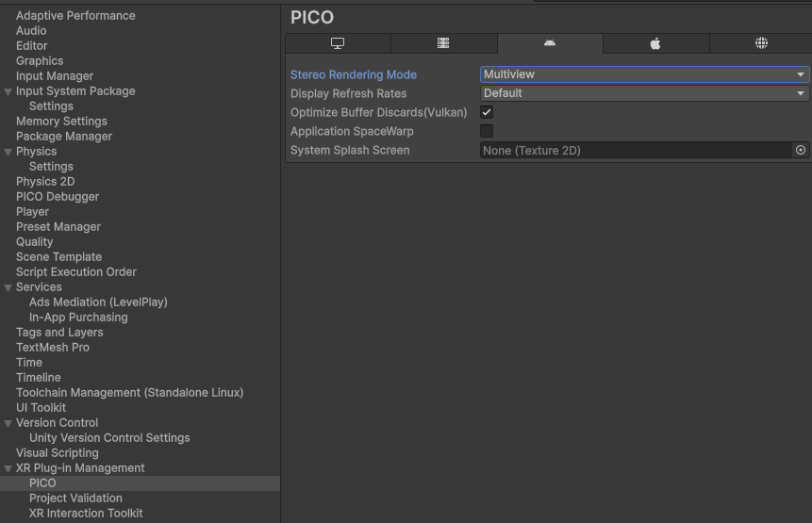Open PICO Debugger settings
Viewport: 812px width, 523px height.
58,197
